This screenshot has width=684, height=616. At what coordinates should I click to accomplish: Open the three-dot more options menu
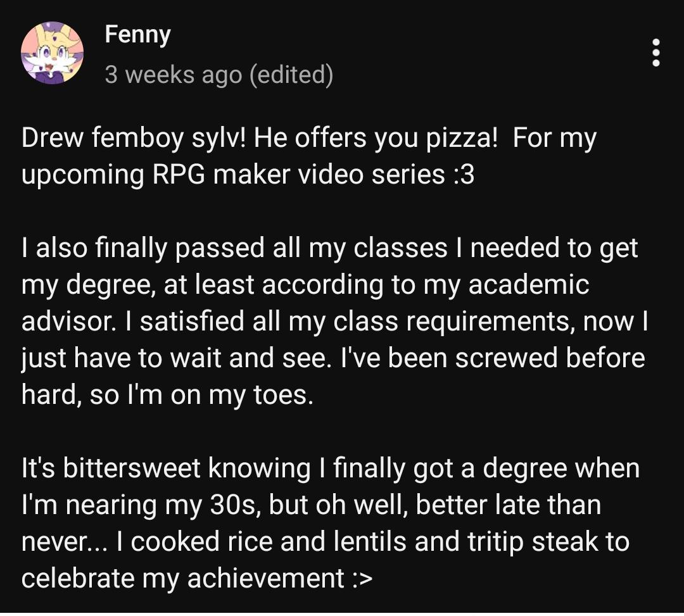click(656, 52)
